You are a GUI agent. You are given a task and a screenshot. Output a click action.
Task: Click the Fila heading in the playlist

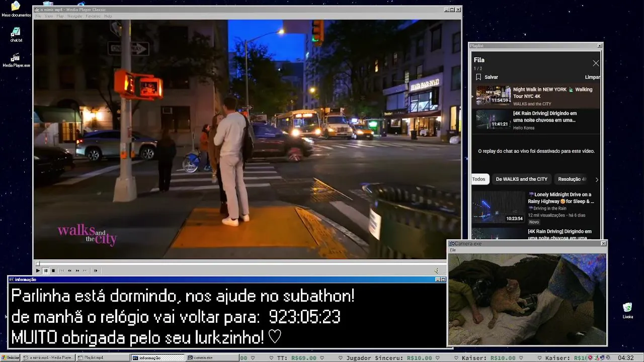tap(479, 60)
